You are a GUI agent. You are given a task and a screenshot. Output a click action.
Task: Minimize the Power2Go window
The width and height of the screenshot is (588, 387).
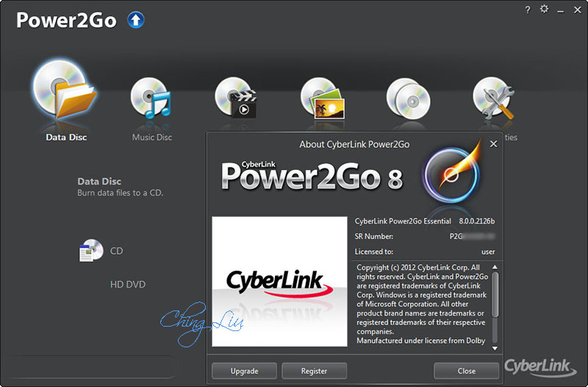click(x=561, y=11)
